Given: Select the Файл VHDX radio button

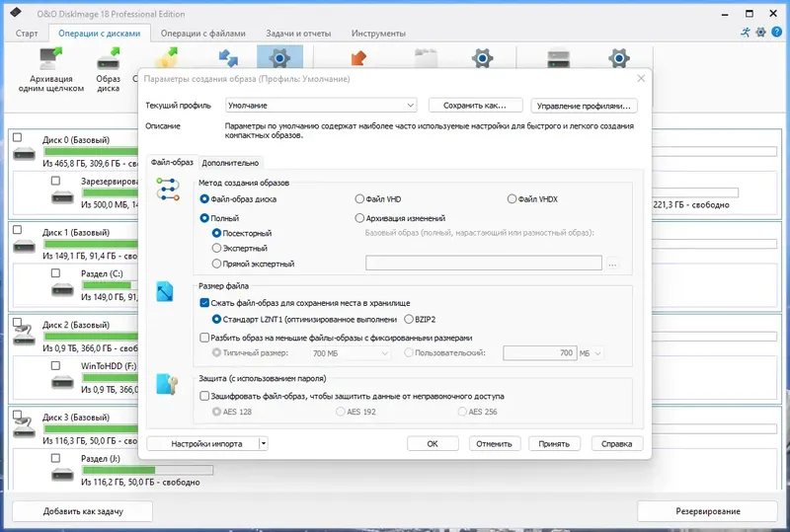Looking at the screenshot, I should pyautogui.click(x=512, y=199).
